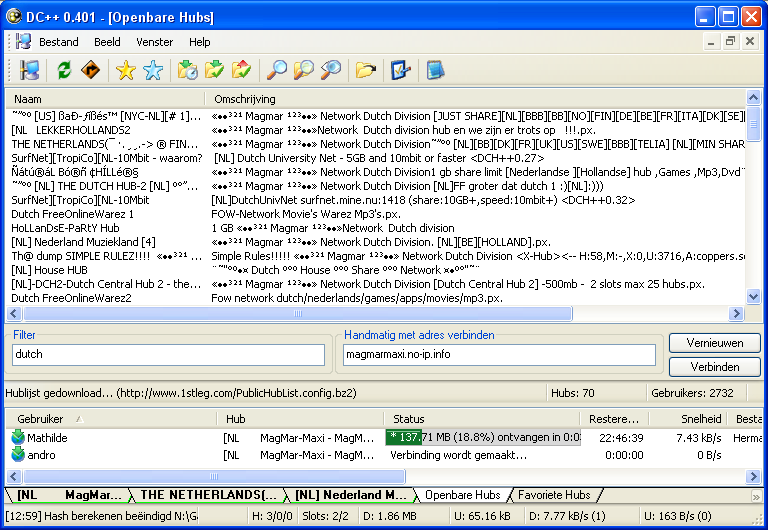768x530 pixels.
Task: Click Mathilde's download user icon
Action: [18, 437]
